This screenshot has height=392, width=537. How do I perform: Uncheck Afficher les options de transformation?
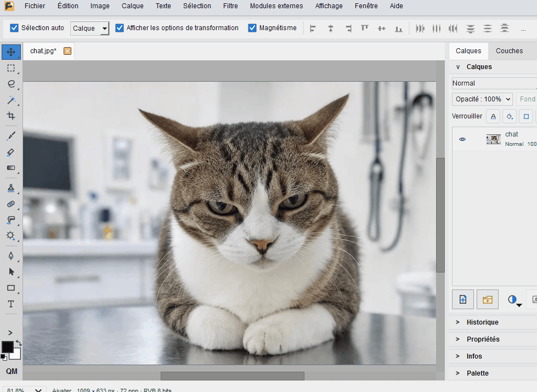point(120,28)
